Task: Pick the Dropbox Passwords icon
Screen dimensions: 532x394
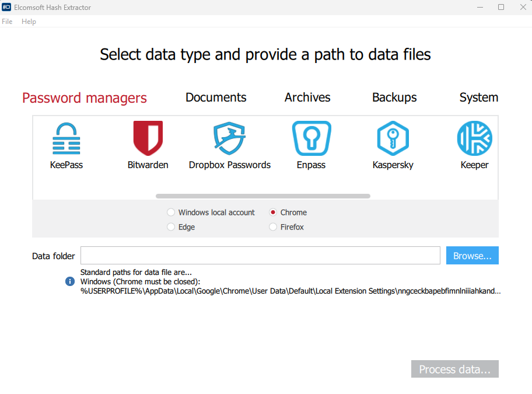Action: [229, 138]
